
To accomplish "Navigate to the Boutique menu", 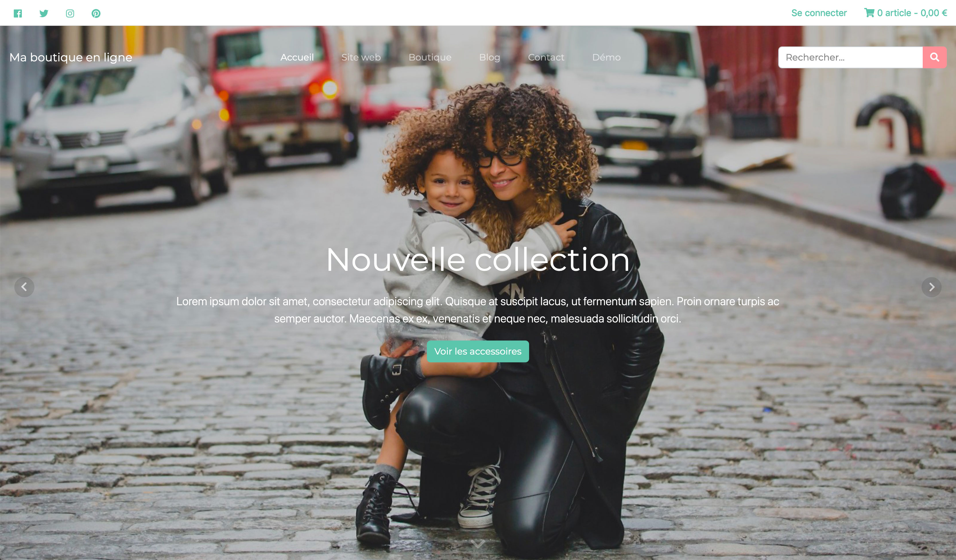I will click(x=430, y=57).
